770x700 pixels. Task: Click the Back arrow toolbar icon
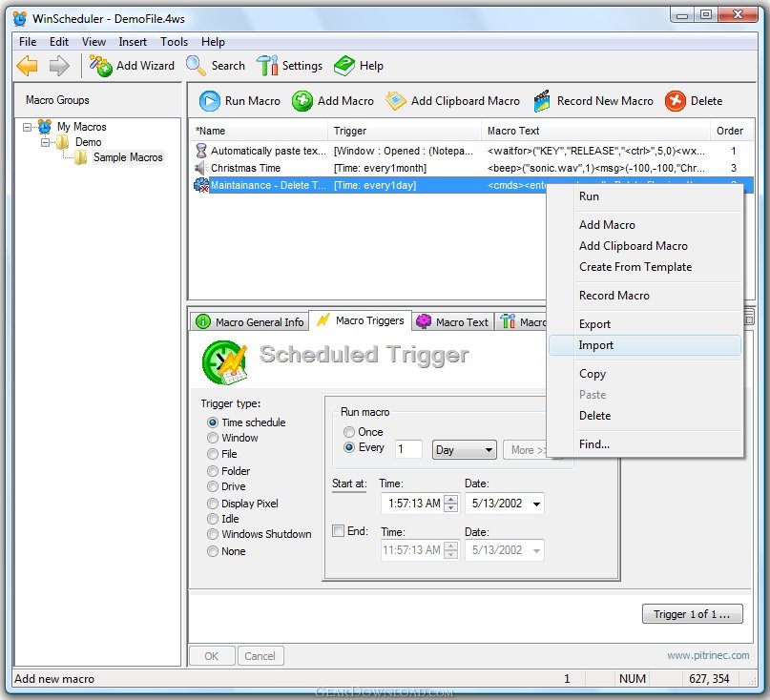[x=27, y=65]
